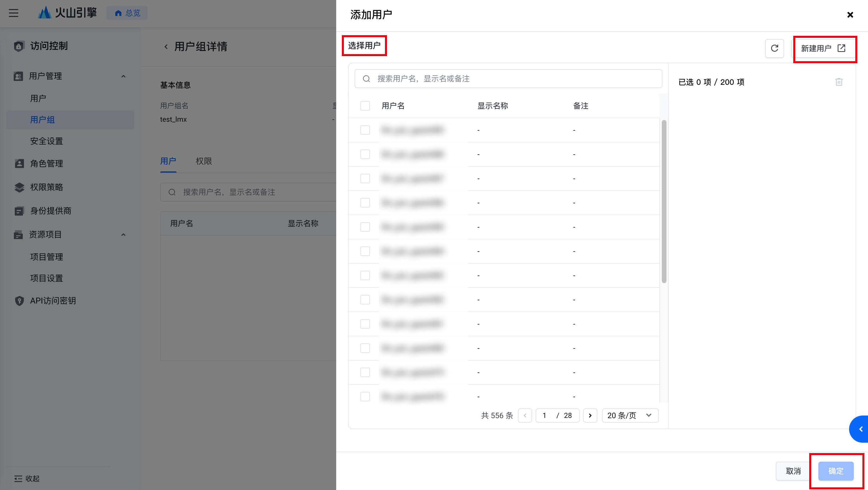Image resolution: width=868 pixels, height=490 pixels.
Task: Click the 取消 button
Action: [x=793, y=471]
